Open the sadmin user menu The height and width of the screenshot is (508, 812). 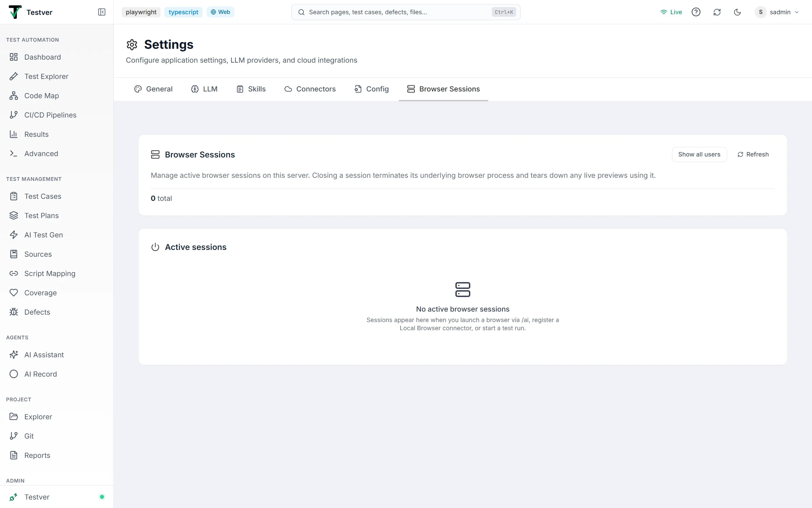(777, 12)
